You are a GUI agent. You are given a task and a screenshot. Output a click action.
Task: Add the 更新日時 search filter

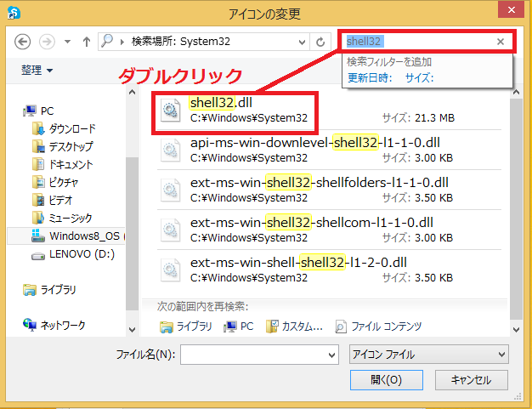(370, 77)
